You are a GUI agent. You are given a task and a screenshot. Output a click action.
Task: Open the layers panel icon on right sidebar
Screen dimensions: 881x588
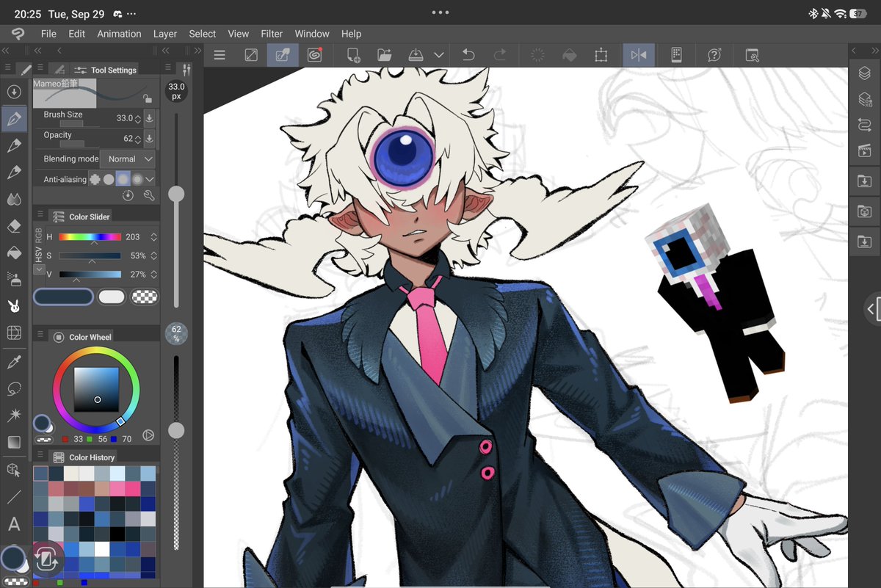point(865,73)
